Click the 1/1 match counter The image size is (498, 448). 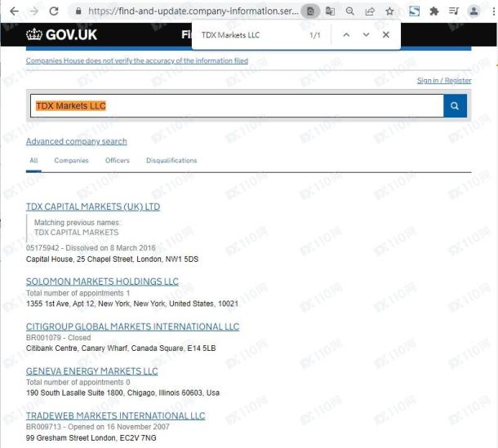315,35
